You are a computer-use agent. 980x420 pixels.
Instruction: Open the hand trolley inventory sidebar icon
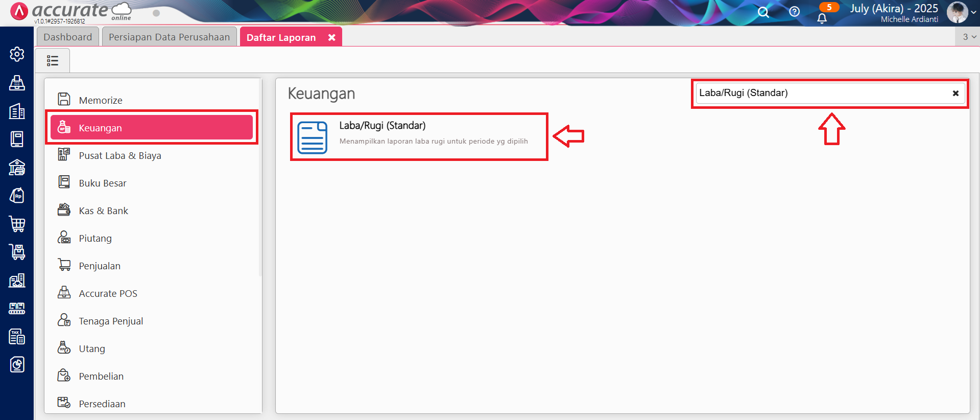pos(17,252)
